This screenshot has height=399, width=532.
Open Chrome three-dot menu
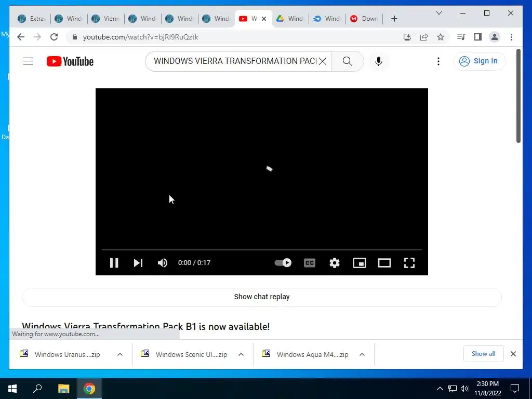tap(511, 37)
